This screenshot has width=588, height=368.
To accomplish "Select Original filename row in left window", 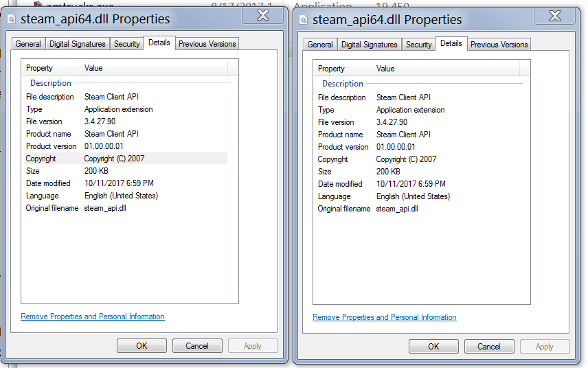I will pos(126,208).
